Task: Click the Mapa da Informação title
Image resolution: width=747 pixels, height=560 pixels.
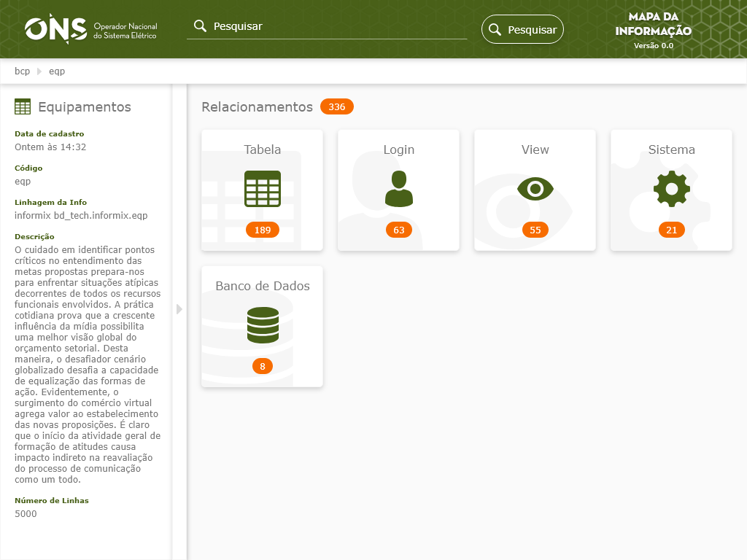Action: [x=653, y=24]
